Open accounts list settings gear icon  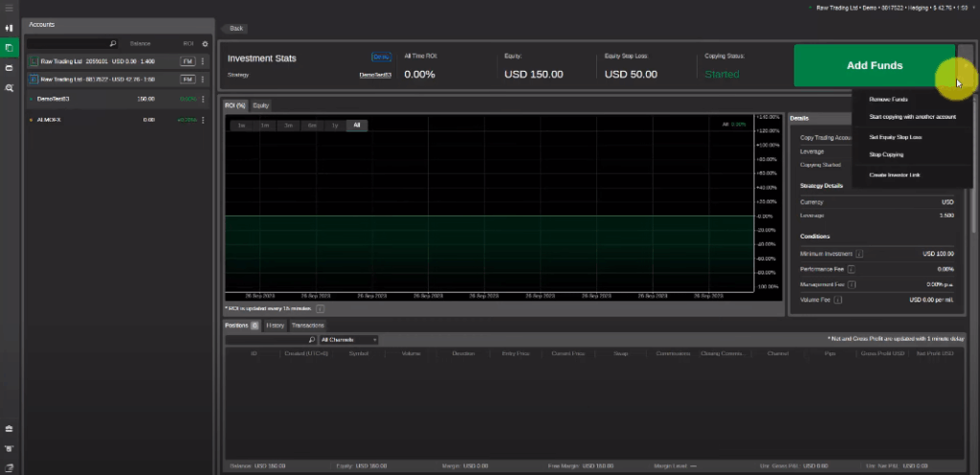pos(205,44)
